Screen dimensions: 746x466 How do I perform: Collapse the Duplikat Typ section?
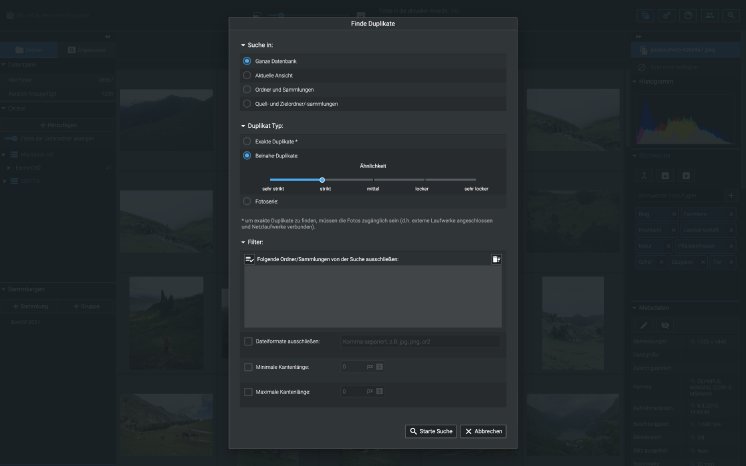(x=243, y=126)
